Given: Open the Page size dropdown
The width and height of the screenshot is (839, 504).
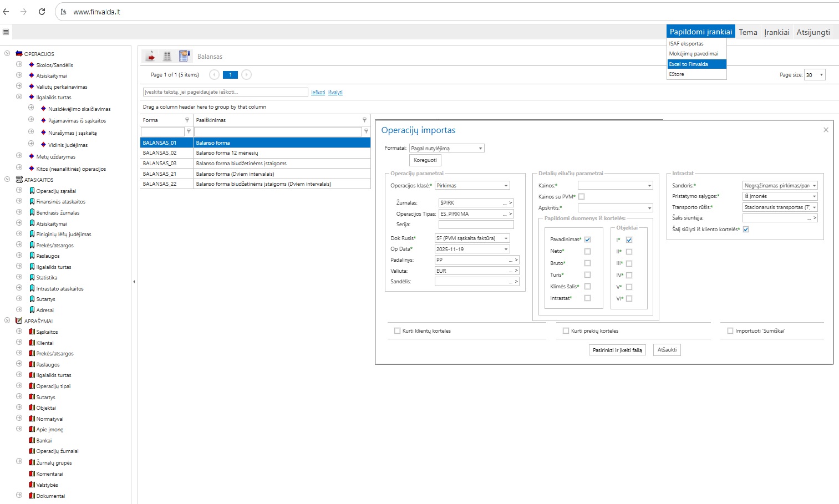Looking at the screenshot, I should [821, 75].
